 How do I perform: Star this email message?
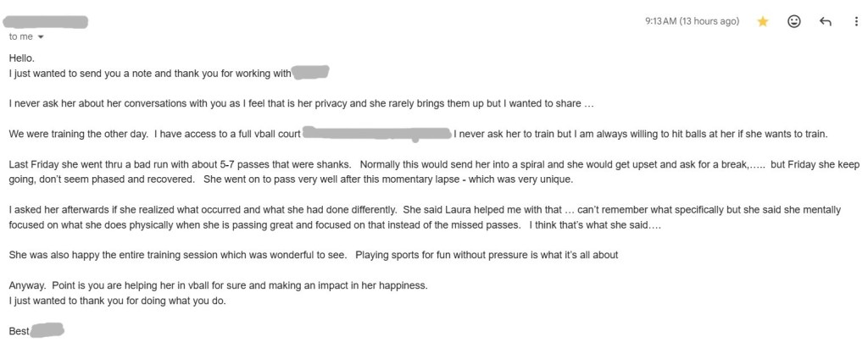(x=762, y=22)
